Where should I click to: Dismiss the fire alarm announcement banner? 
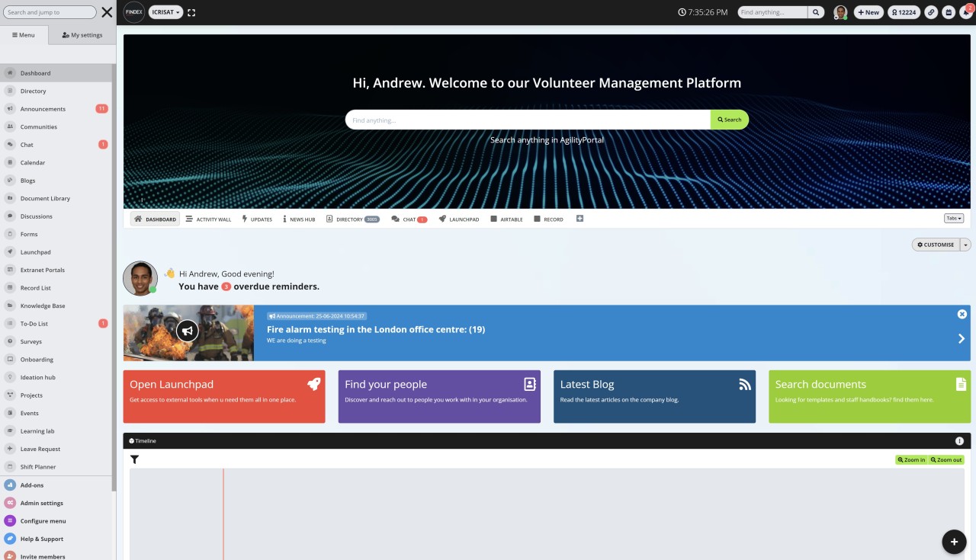962,314
